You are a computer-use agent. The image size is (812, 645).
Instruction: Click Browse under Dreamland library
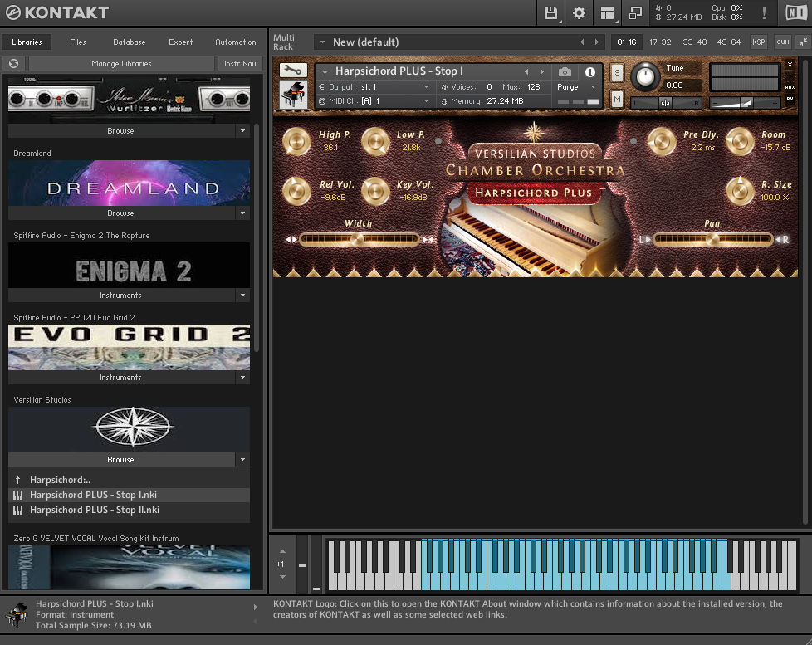(120, 213)
